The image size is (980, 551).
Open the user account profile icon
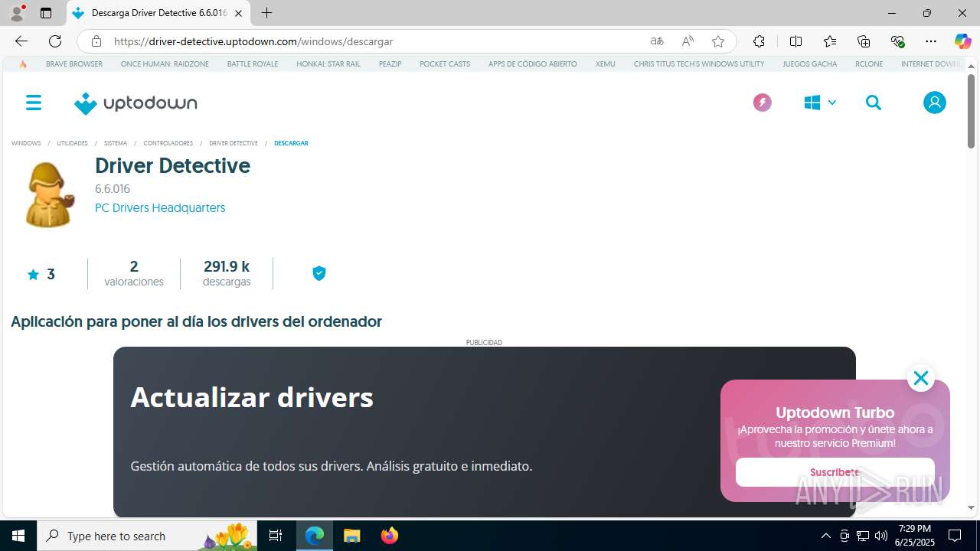(x=934, y=103)
